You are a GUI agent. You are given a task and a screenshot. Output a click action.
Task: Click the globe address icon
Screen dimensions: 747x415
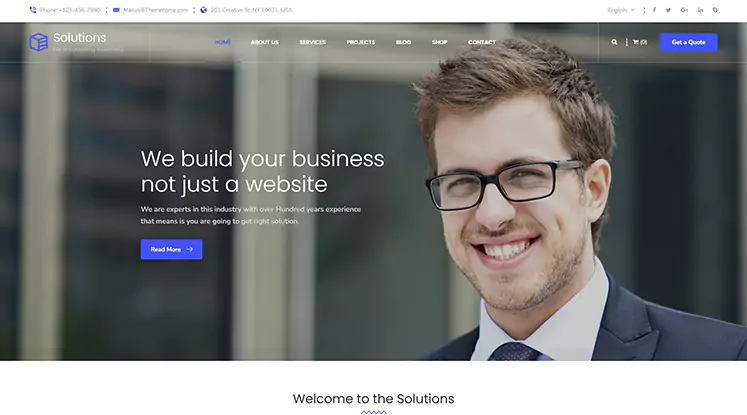203,10
